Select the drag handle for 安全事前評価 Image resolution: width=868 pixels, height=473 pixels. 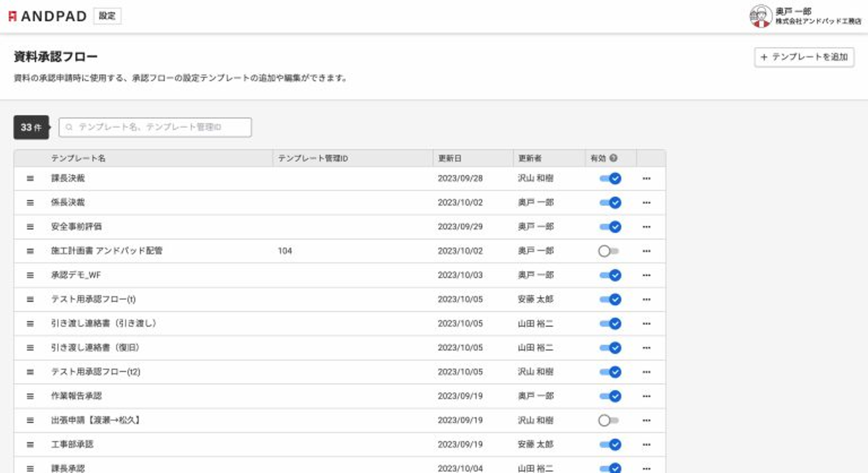(30, 227)
